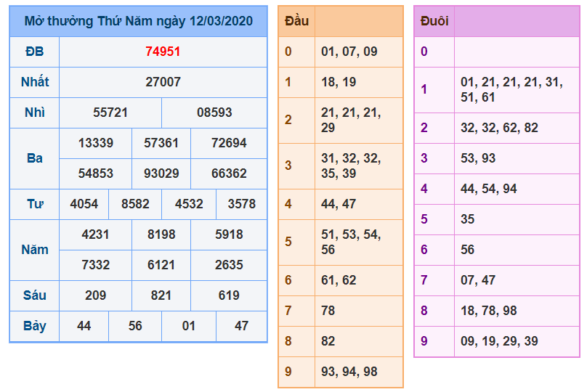Click the first prize number 27007

[163, 82]
